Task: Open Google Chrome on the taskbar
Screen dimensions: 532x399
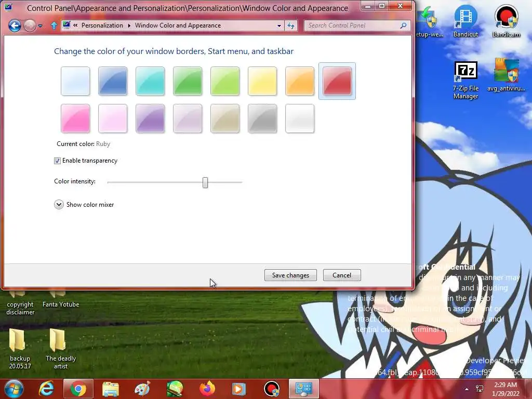Action: pos(78,389)
